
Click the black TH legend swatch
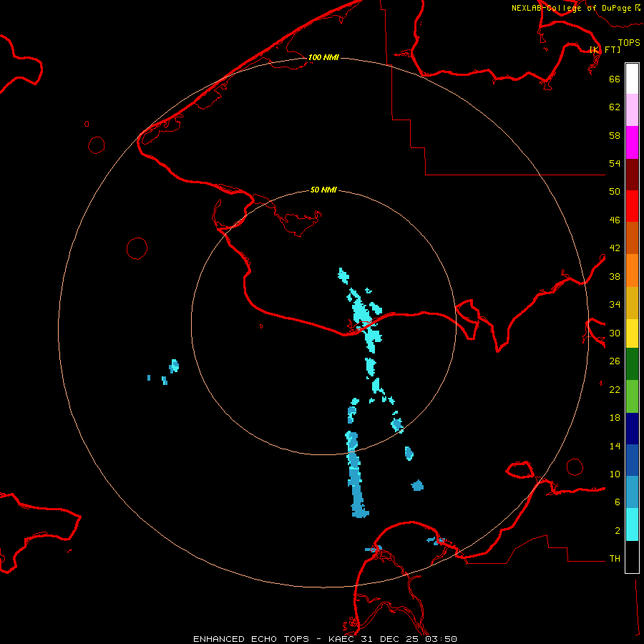tap(632, 557)
